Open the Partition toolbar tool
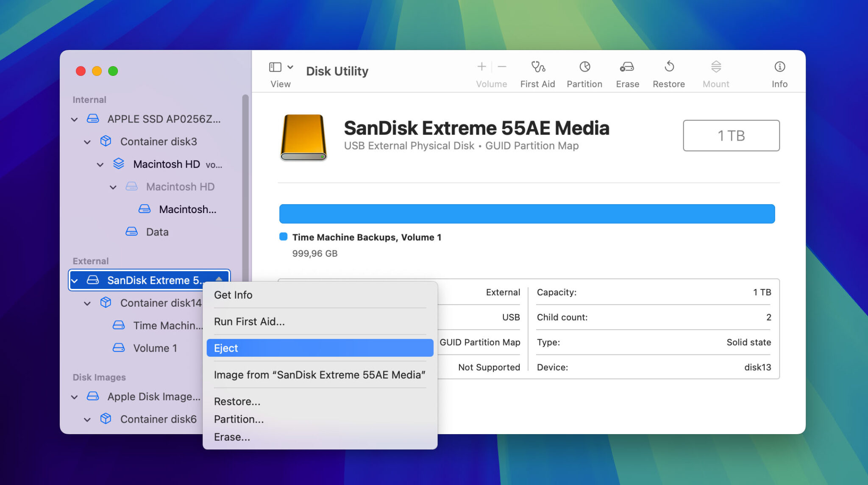 584,67
